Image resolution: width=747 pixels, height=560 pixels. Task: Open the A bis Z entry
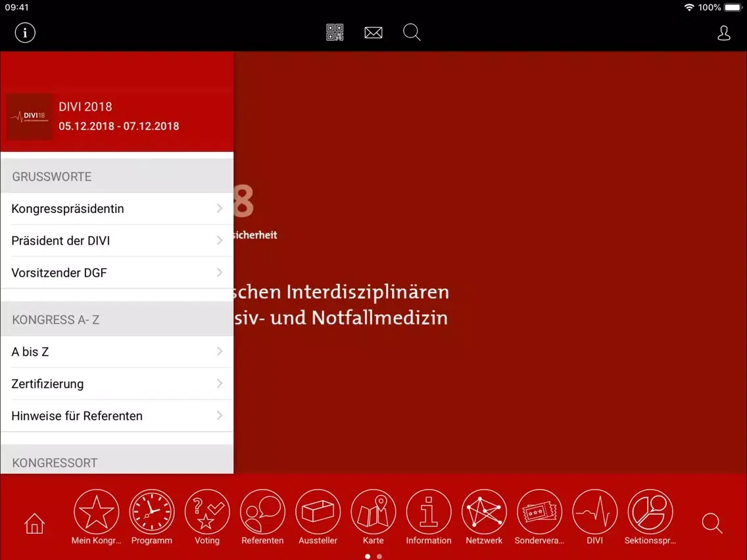117,352
